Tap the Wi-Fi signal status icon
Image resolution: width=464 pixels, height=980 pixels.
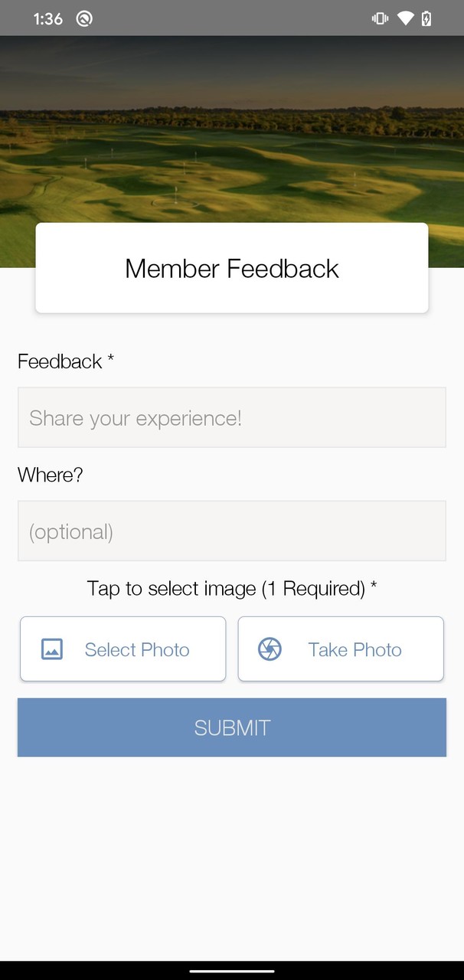(405, 18)
